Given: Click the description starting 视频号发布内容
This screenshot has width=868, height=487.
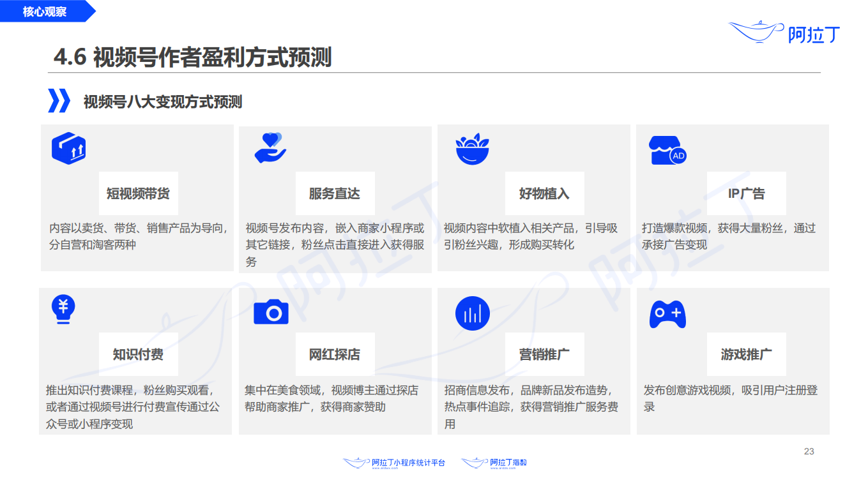Looking at the screenshot, I should click(x=335, y=244).
